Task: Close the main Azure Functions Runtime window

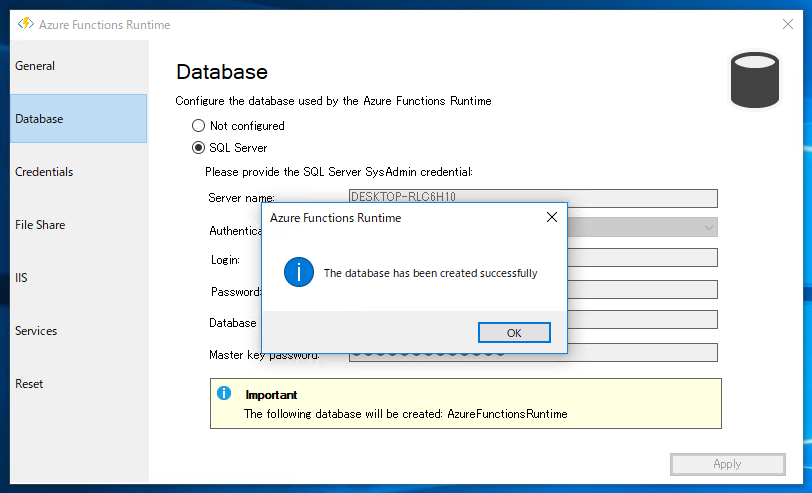Action: click(788, 24)
